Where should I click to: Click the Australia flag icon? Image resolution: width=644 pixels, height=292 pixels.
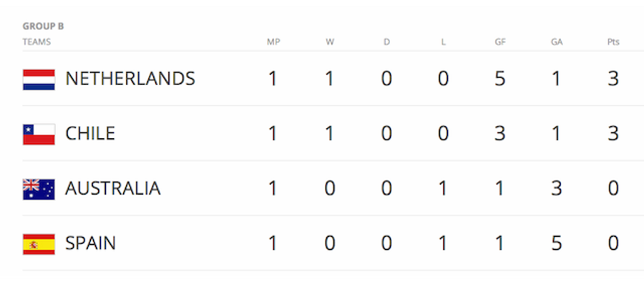tap(39, 190)
